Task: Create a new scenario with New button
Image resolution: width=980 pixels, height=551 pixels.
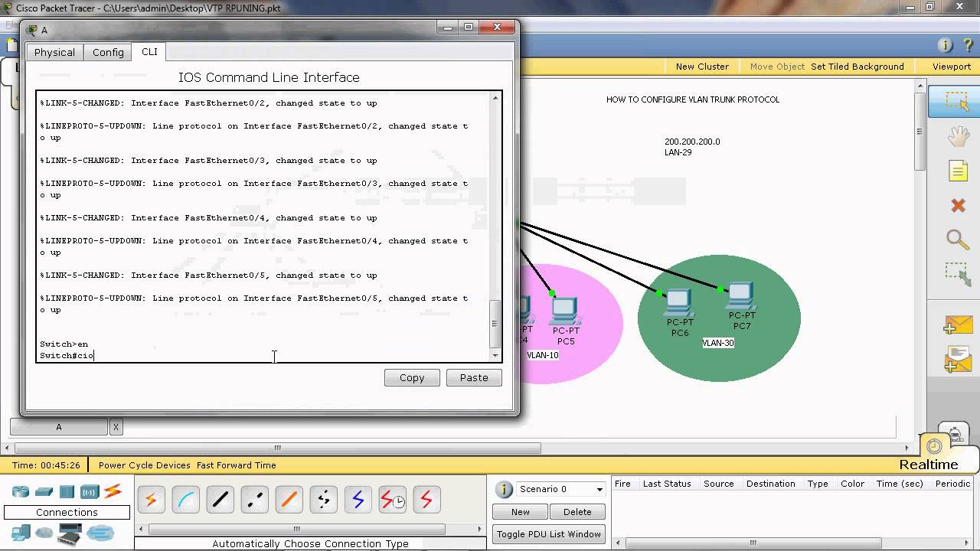Action: tap(521, 512)
